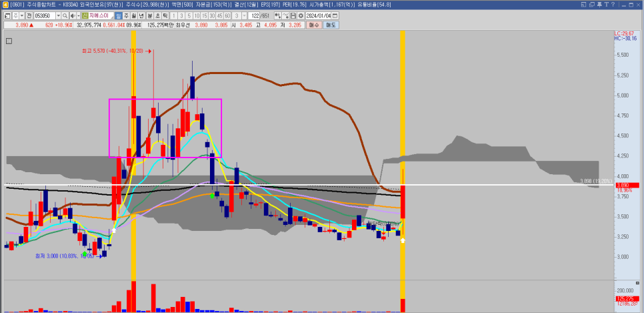644x313 pixels.
Task: Choose the 45 interval button
Action: (219, 15)
